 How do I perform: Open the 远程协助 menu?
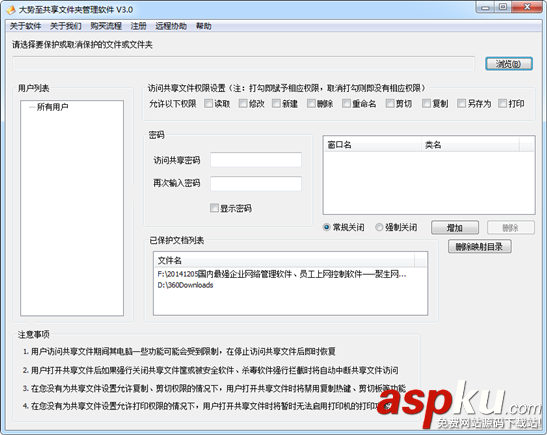coord(171,26)
